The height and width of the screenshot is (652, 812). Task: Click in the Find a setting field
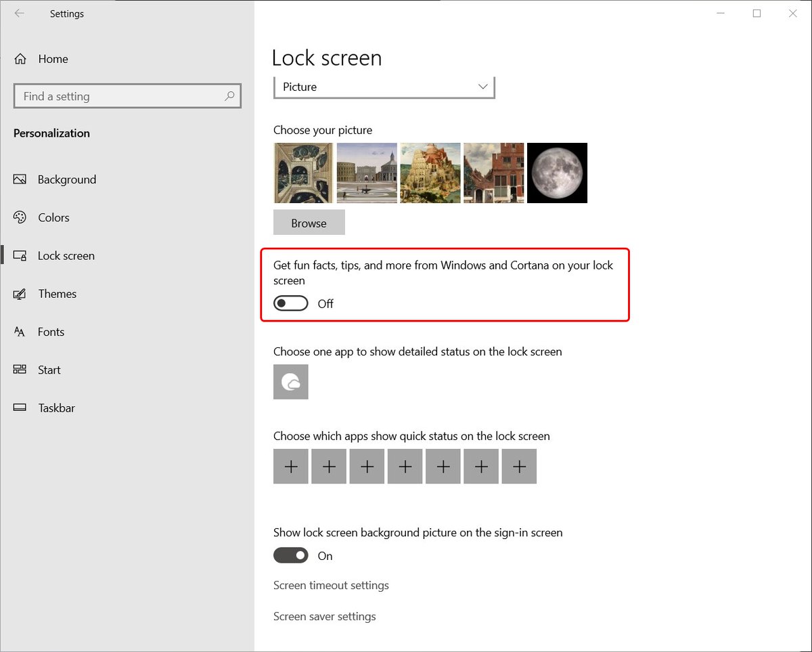click(x=127, y=96)
